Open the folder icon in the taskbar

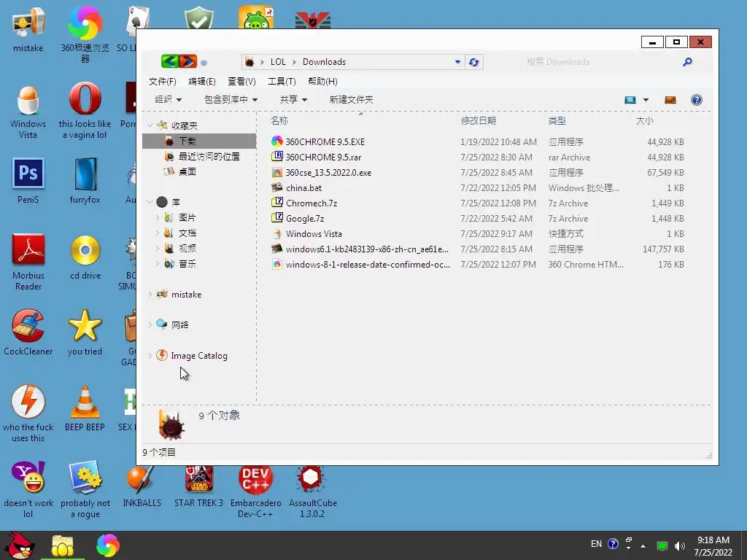[x=63, y=546]
